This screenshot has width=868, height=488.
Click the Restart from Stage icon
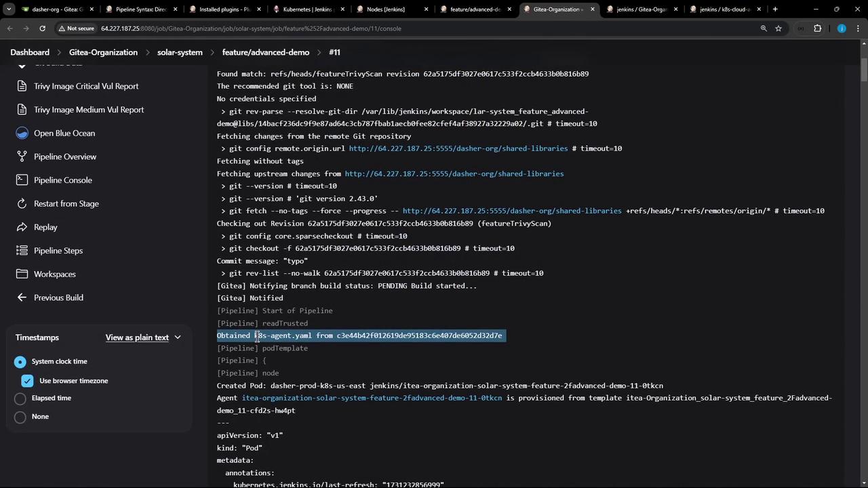coord(22,203)
